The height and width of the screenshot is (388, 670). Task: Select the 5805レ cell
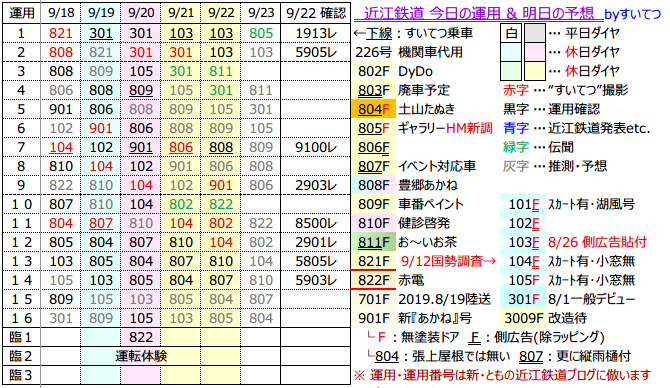[315, 261]
